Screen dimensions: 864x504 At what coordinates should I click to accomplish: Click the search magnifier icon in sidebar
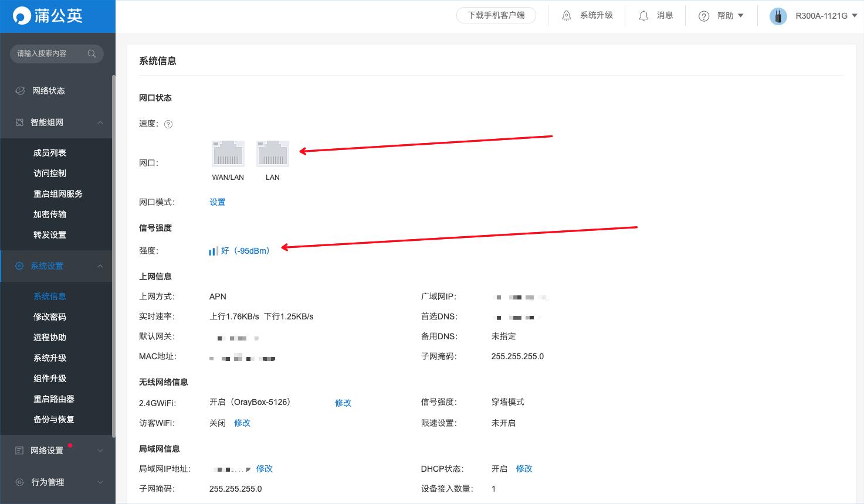pyautogui.click(x=92, y=53)
